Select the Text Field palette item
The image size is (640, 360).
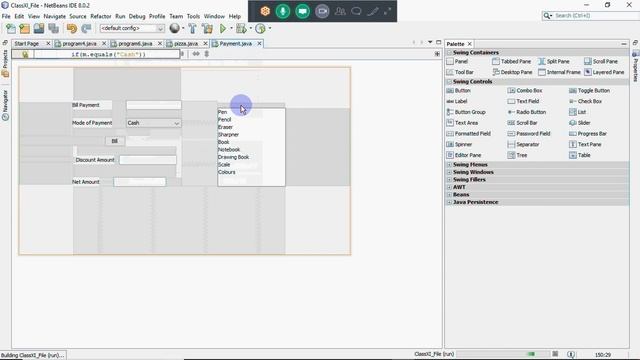point(523,101)
